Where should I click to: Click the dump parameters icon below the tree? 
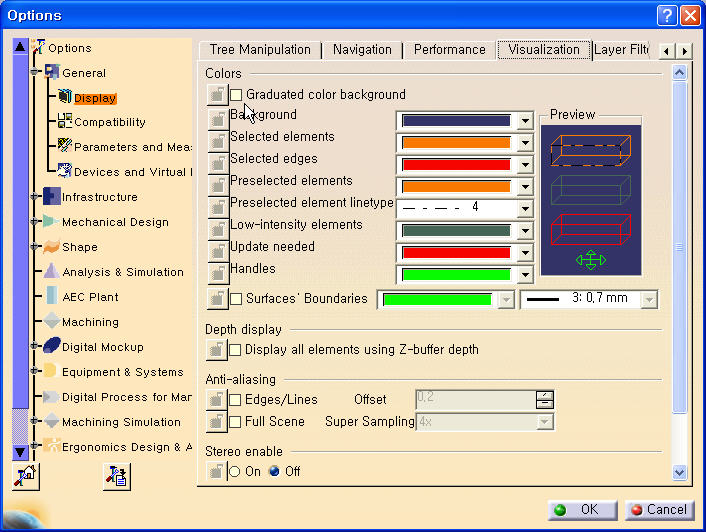[115, 478]
